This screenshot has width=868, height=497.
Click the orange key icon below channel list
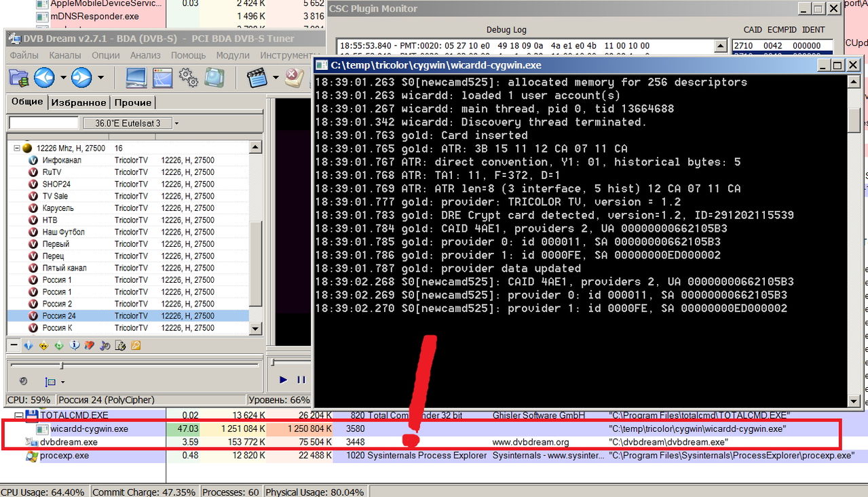coord(136,345)
